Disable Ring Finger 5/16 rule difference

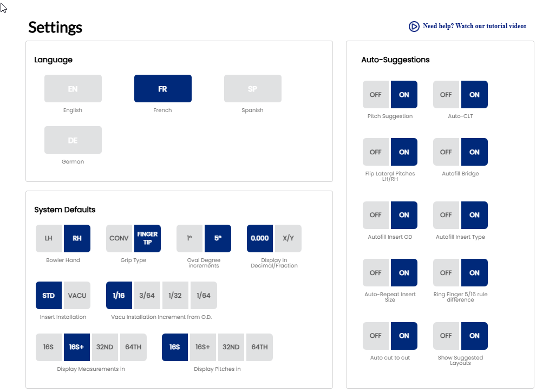pos(446,273)
